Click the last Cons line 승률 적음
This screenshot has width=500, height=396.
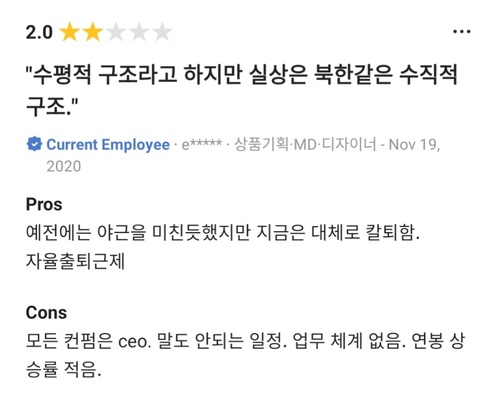pos(63,369)
